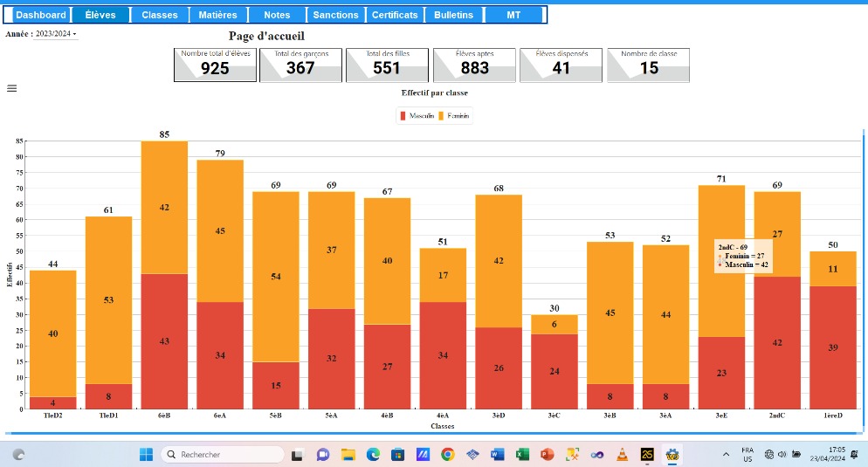This screenshot has height=467, width=868.
Task: Open PowerPoint from the taskbar
Action: tap(548, 454)
